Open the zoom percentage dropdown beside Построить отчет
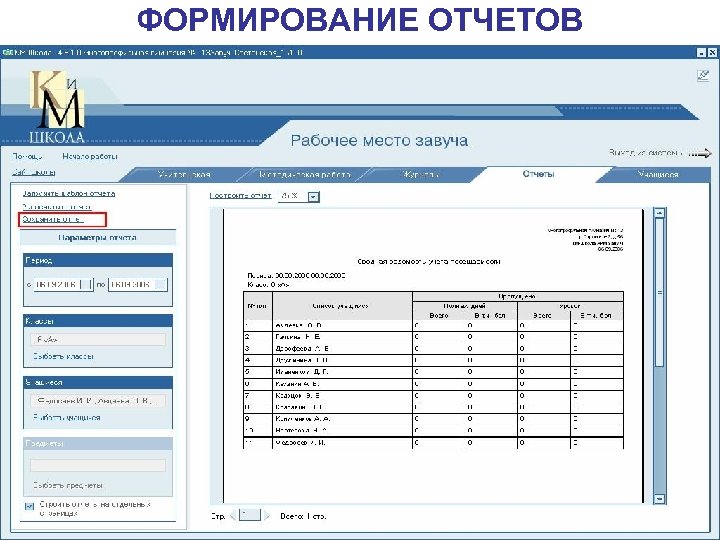 click(x=313, y=197)
